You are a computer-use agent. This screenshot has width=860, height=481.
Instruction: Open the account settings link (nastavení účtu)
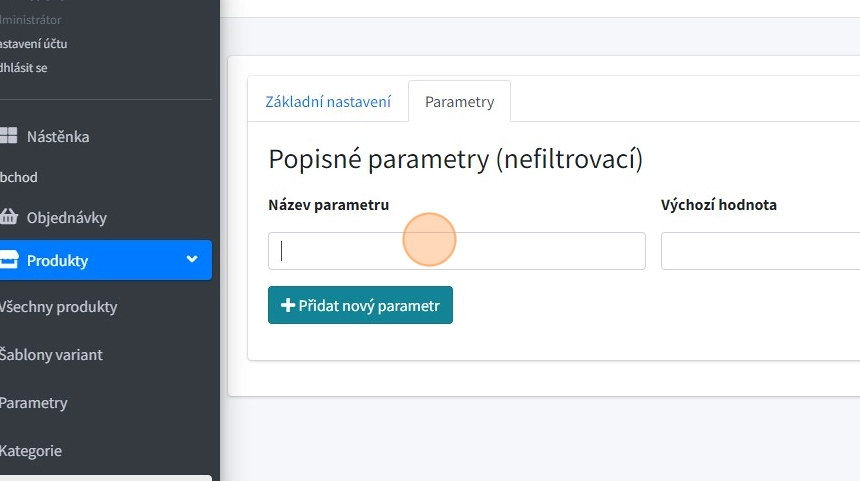click(34, 44)
